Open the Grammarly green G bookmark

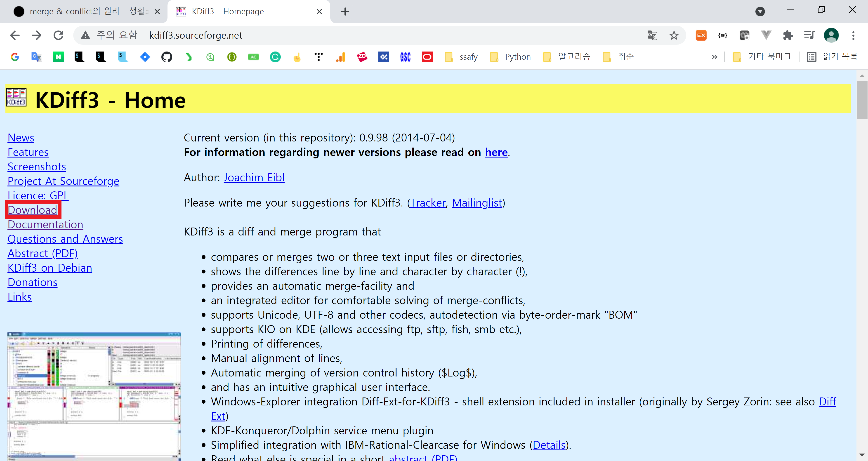coord(275,57)
